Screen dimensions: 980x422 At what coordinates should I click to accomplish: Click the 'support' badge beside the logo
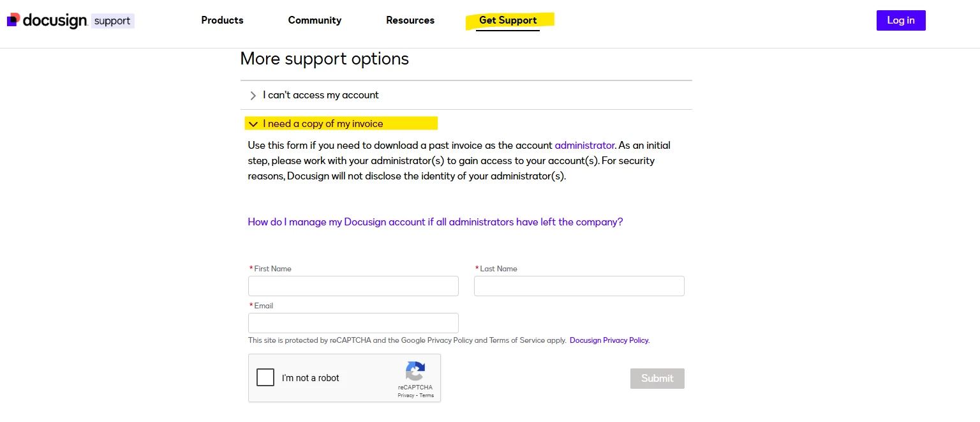tap(112, 21)
